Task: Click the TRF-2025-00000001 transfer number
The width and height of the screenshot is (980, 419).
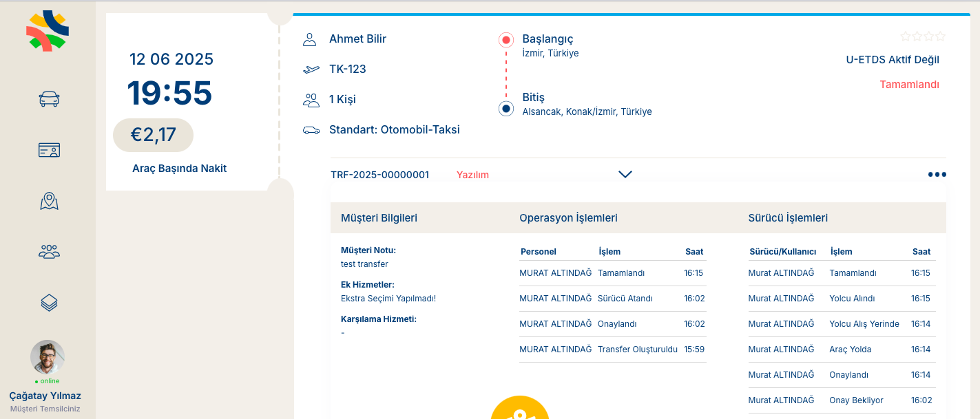Action: (379, 175)
